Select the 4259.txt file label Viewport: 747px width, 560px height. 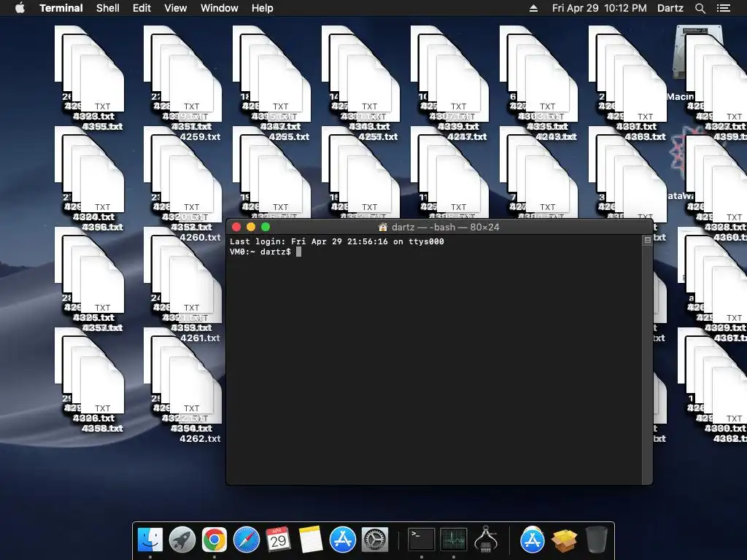point(200,136)
